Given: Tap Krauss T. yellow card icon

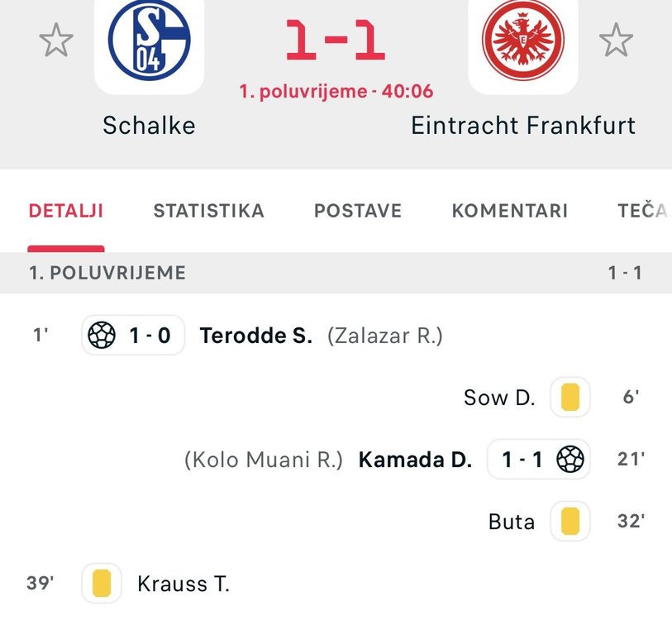Looking at the screenshot, I should (x=102, y=584).
